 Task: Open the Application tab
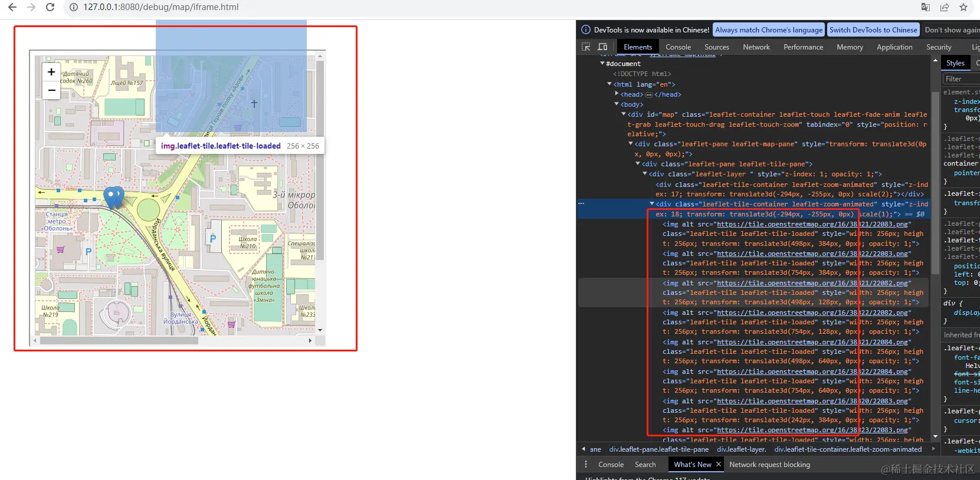[x=894, y=47]
